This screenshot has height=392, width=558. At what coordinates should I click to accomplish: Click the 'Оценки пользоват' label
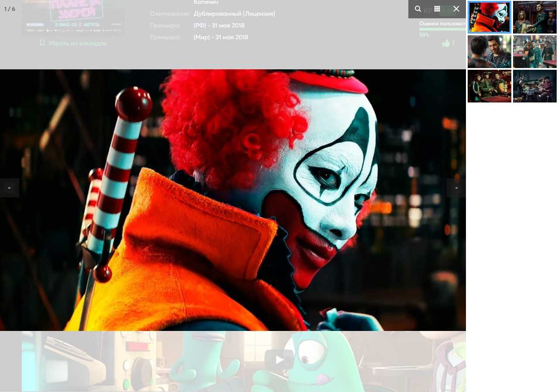[x=442, y=24]
